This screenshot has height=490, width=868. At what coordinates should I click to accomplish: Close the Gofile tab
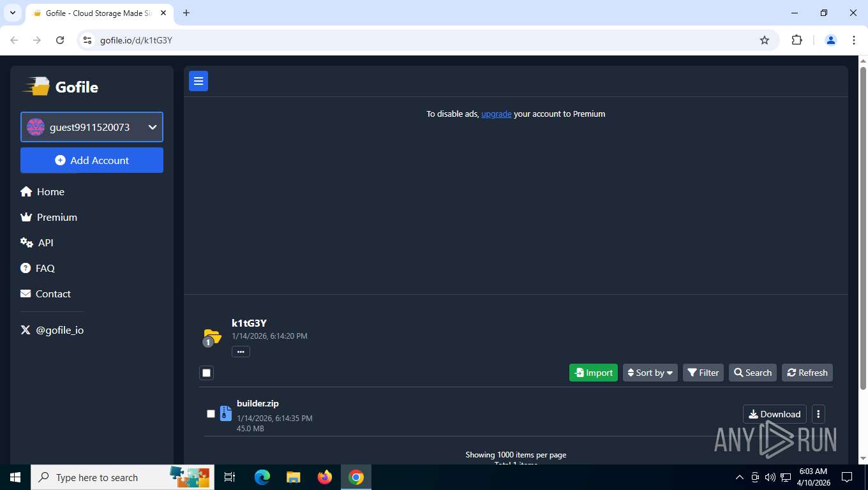[x=163, y=13]
